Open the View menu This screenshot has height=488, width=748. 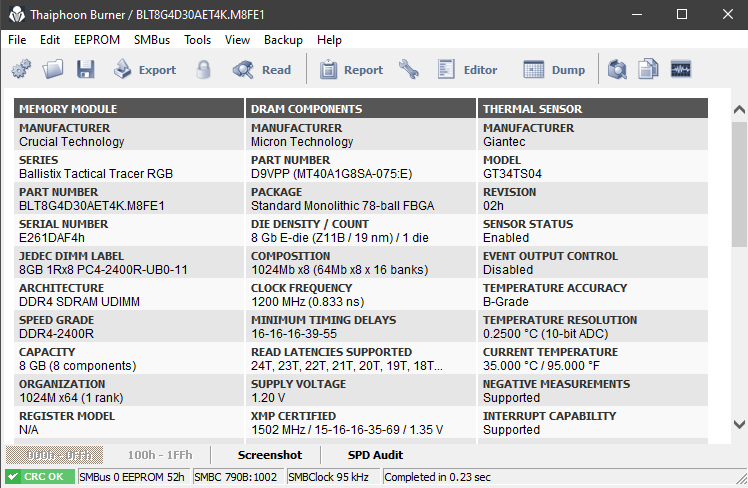tap(237, 40)
